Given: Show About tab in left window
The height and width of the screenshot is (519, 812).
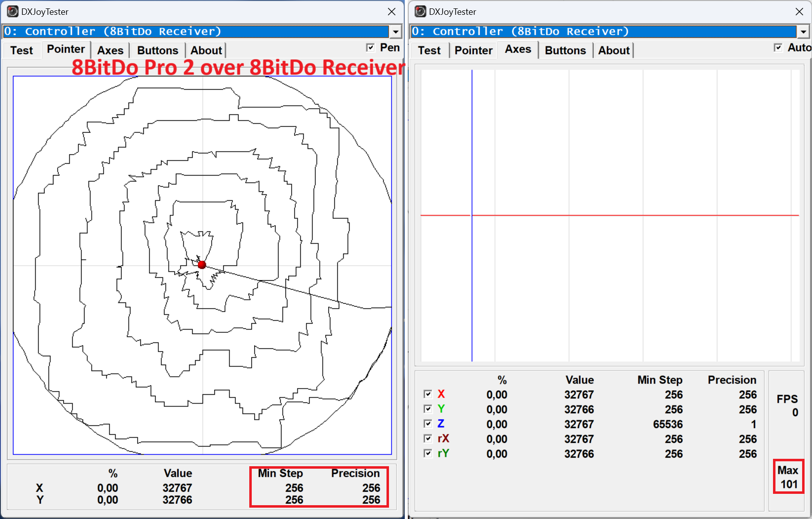Looking at the screenshot, I should click(x=206, y=50).
